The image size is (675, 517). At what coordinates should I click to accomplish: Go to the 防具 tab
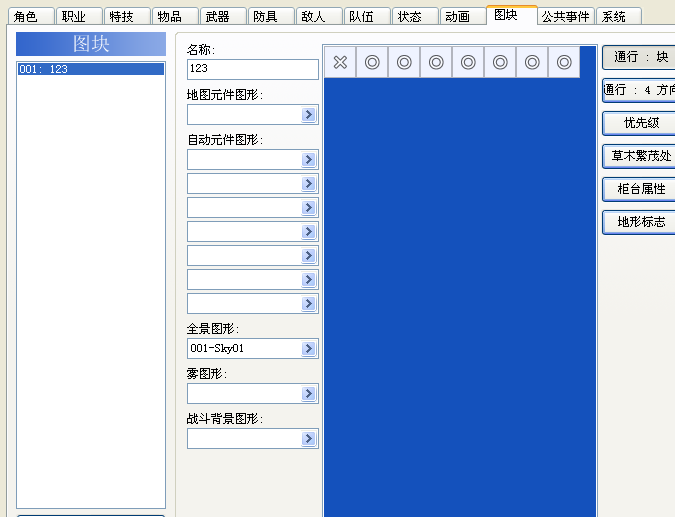[271, 16]
